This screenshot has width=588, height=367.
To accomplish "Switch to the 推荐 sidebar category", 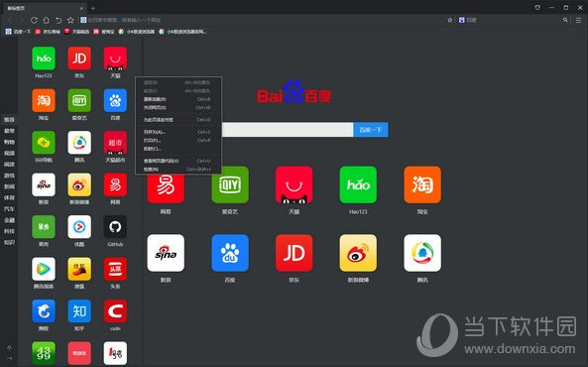I will (9, 119).
